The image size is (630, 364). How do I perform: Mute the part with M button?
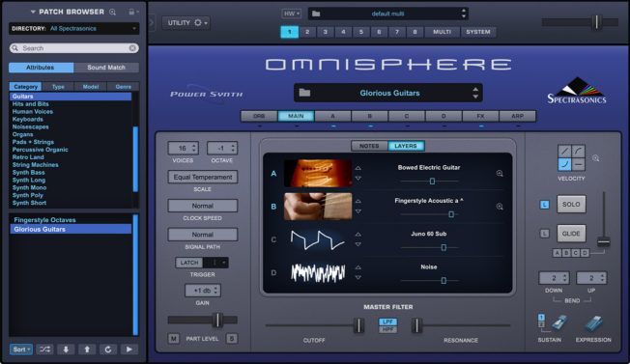[x=173, y=339]
